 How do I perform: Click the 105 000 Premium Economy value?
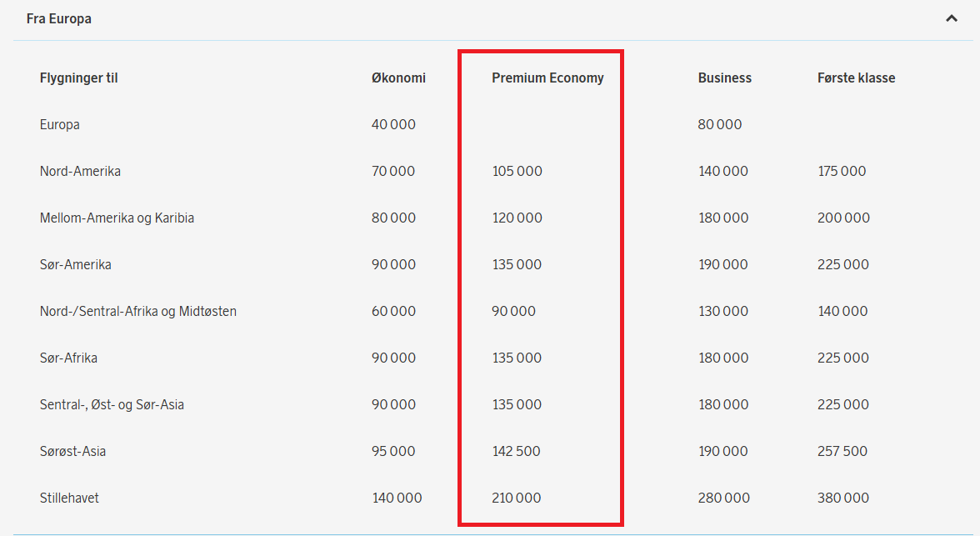click(x=517, y=171)
